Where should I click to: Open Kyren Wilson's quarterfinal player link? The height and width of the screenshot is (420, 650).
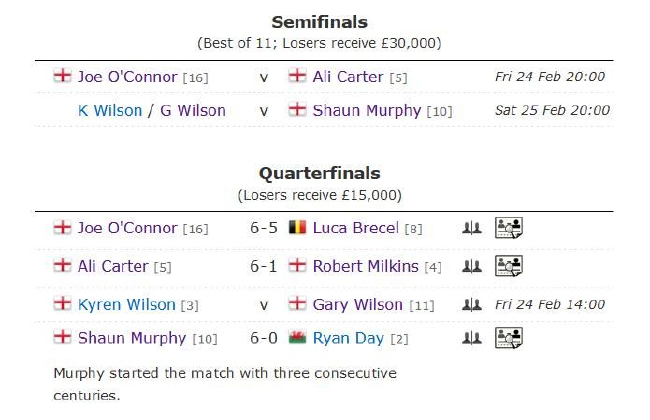click(x=126, y=304)
